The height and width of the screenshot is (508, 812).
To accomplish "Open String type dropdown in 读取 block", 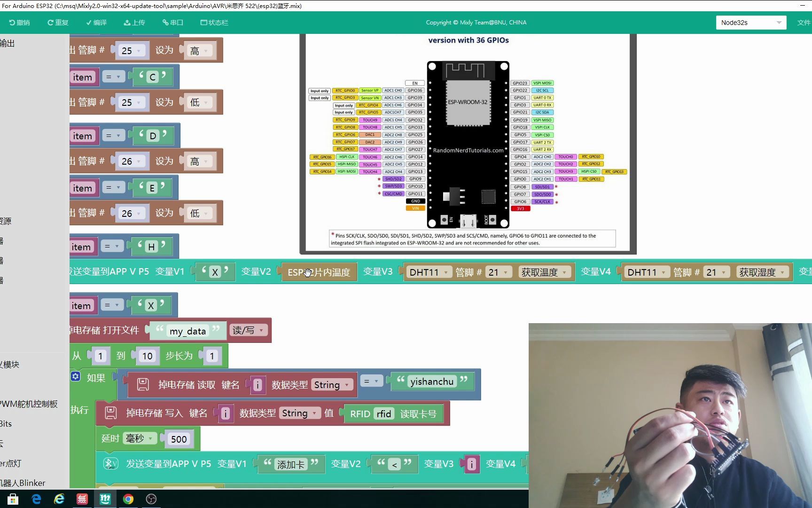I will [332, 385].
